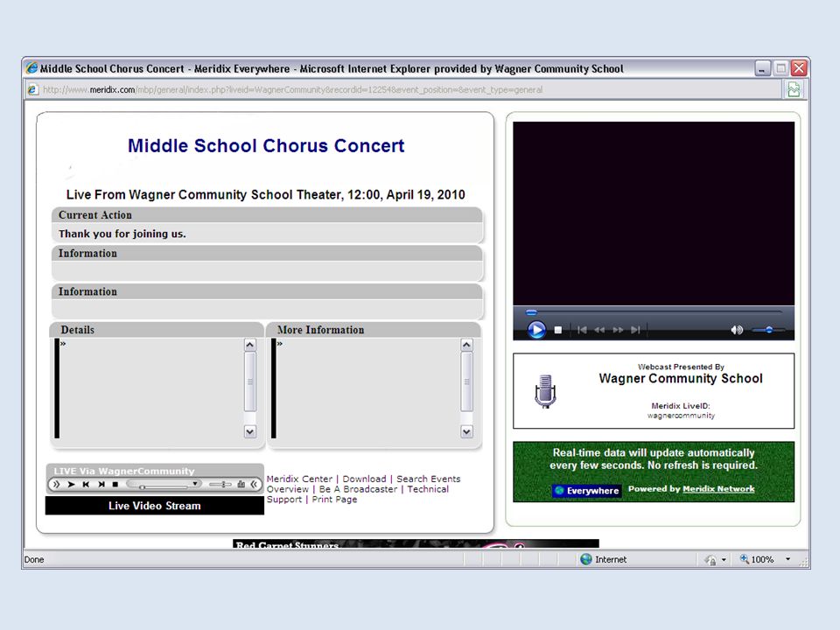
Task: Open the audio player playlist dropdown arrow
Action: click(195, 484)
